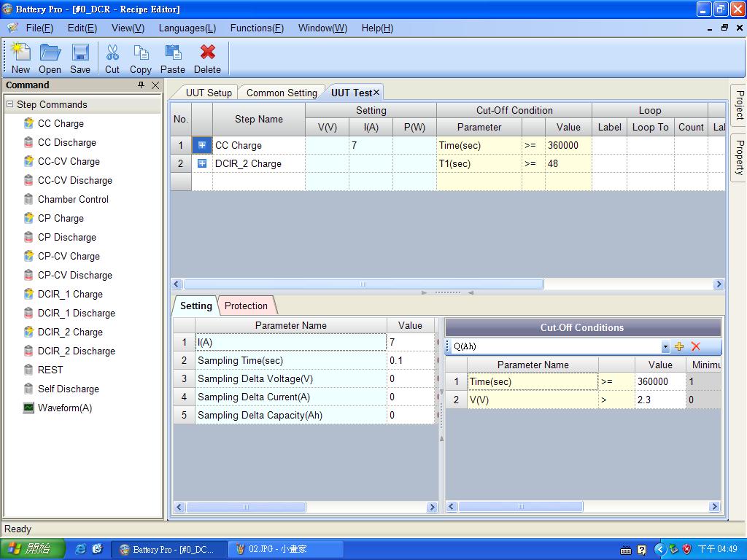The image size is (747, 560).
Task: Close the UUT Test tab
Action: [376, 93]
